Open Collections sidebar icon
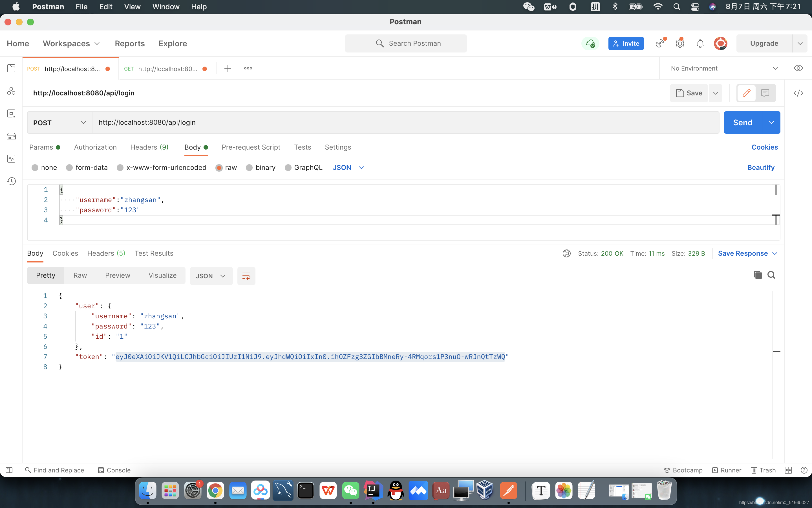 11,68
